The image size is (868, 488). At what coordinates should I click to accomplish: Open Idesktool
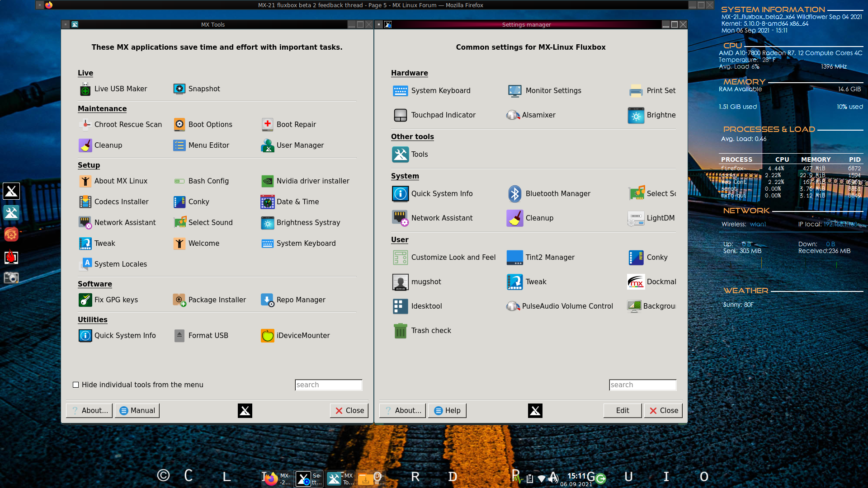coord(417,306)
